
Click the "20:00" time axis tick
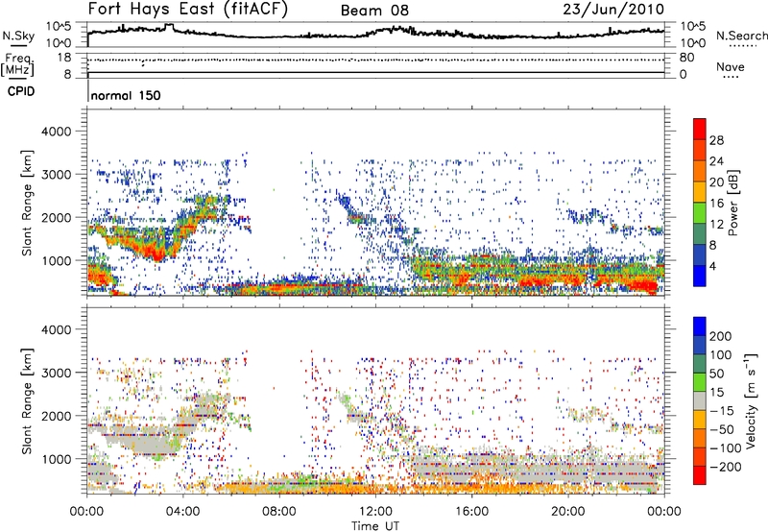coord(567,512)
